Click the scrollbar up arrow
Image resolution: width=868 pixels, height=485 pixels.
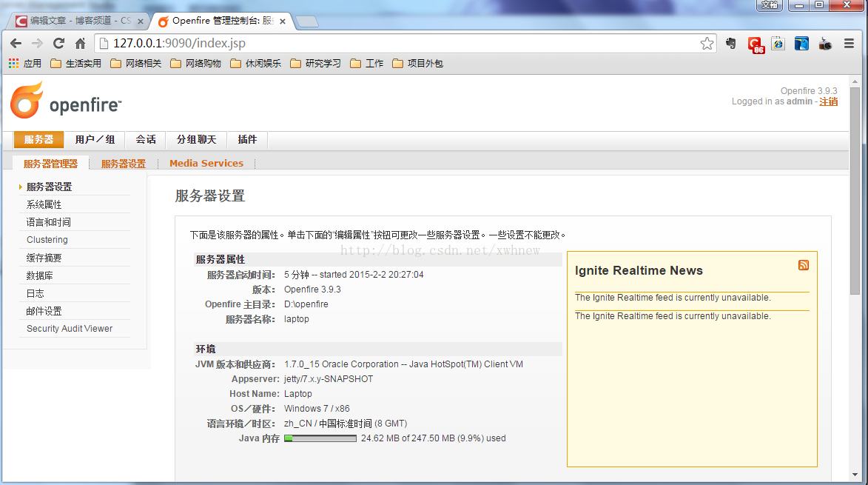pyautogui.click(x=855, y=81)
